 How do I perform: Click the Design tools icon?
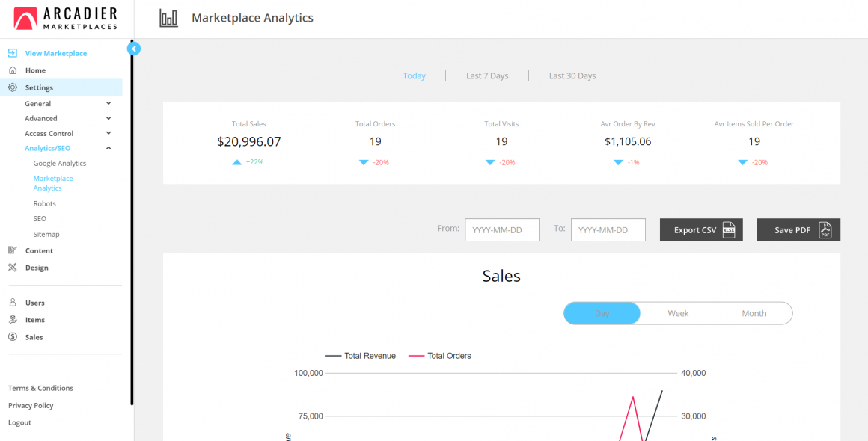[x=13, y=268]
